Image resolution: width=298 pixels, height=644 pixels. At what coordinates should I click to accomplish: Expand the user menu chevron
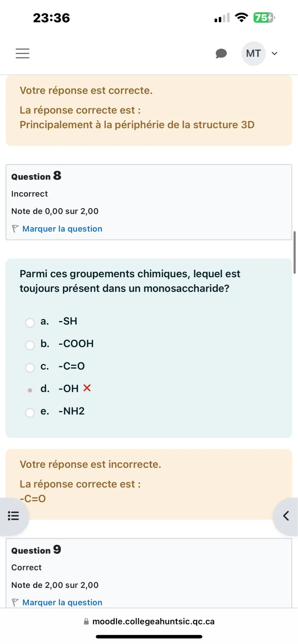click(274, 53)
